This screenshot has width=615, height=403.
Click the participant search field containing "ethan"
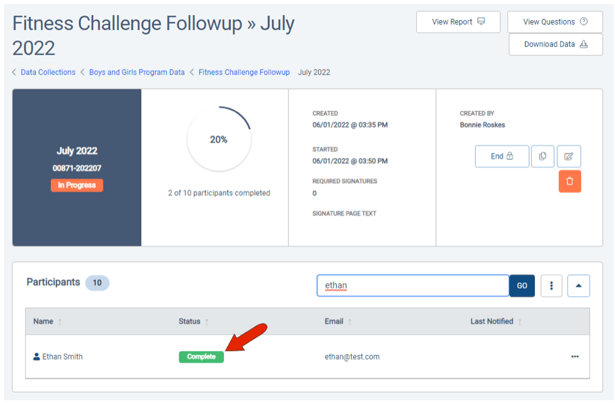pyautogui.click(x=412, y=286)
